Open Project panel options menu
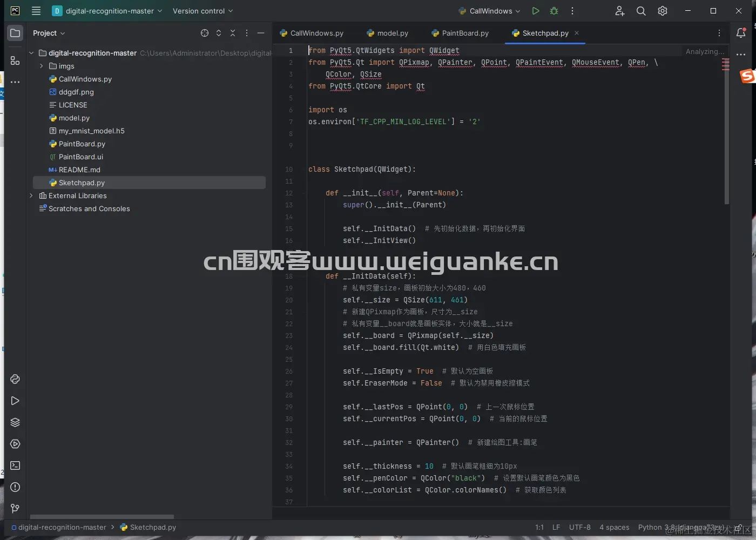 click(247, 33)
